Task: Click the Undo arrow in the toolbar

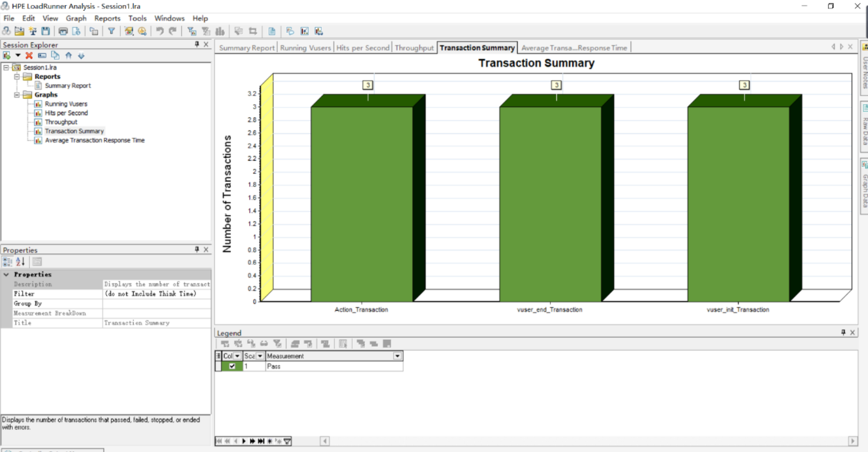Action: coord(160,31)
